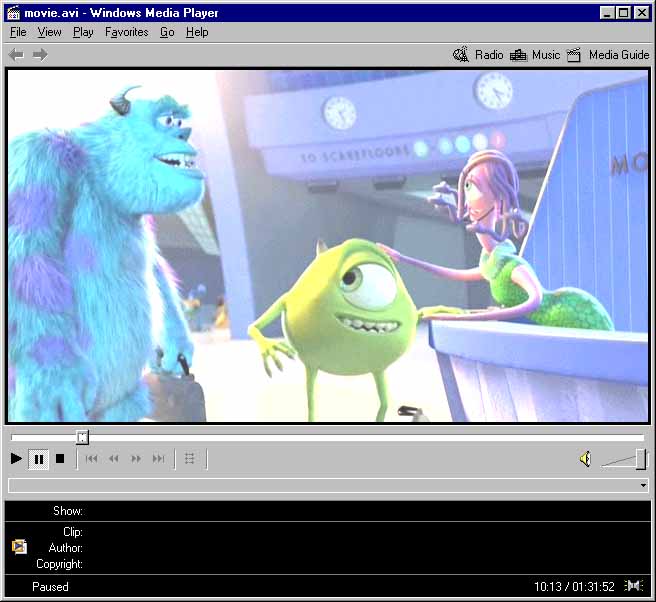Expand the playlist dropdown arrow
The width and height of the screenshot is (656, 602).
(x=643, y=486)
